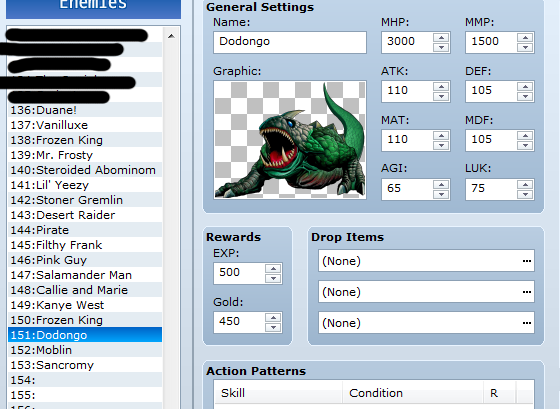The height and width of the screenshot is (409, 560).
Task: Select enemy 141:Lil' Yeezy
Action: tap(85, 185)
